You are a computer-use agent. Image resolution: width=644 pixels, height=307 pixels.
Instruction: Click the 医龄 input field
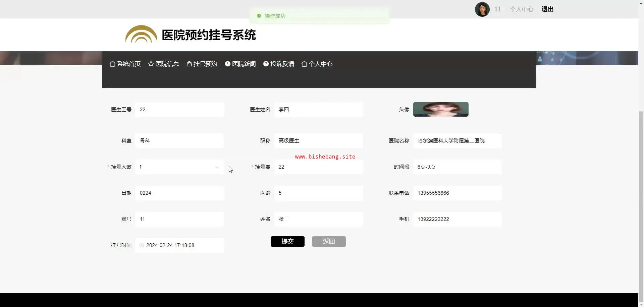click(318, 193)
